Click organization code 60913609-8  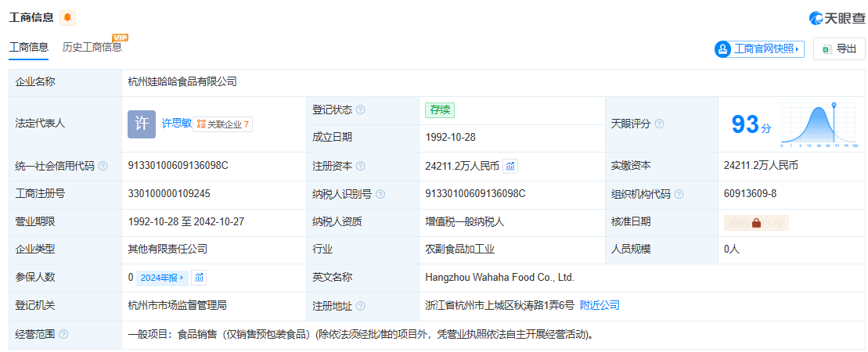pyautogui.click(x=750, y=193)
